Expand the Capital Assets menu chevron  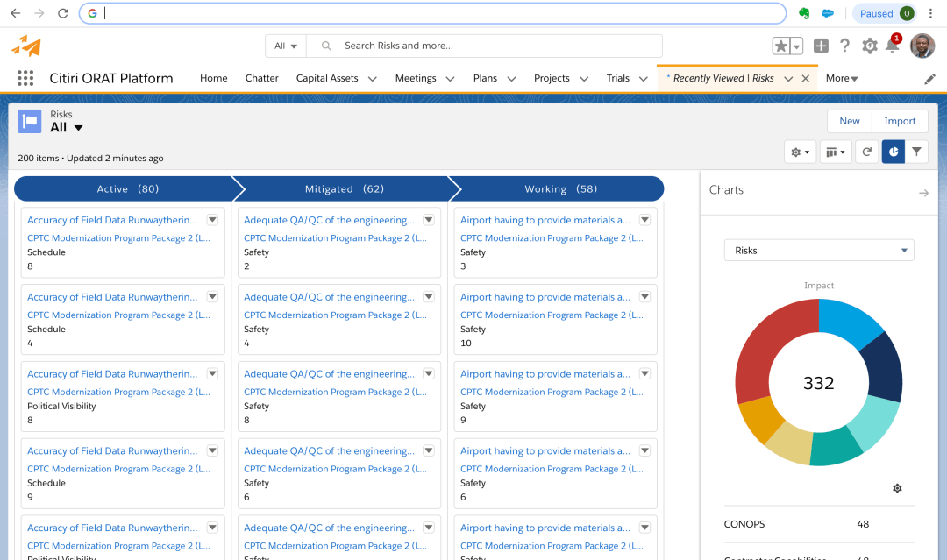click(373, 79)
